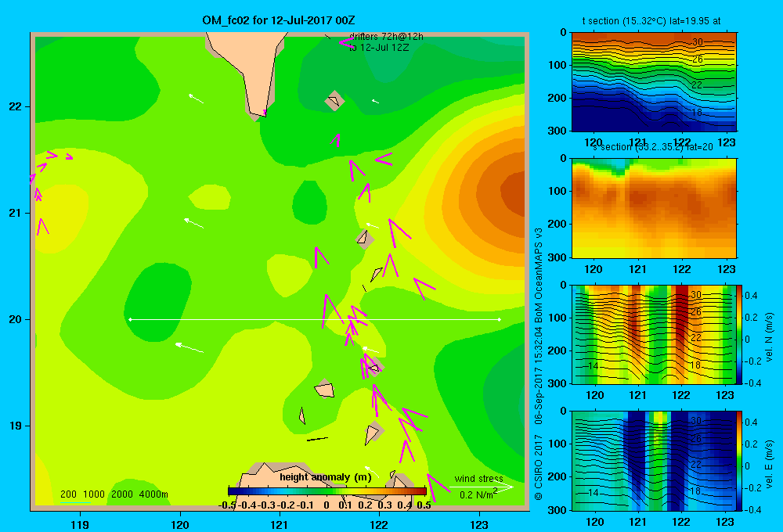
Task: Click the white section line along latitude 20
Action: [x=315, y=319]
